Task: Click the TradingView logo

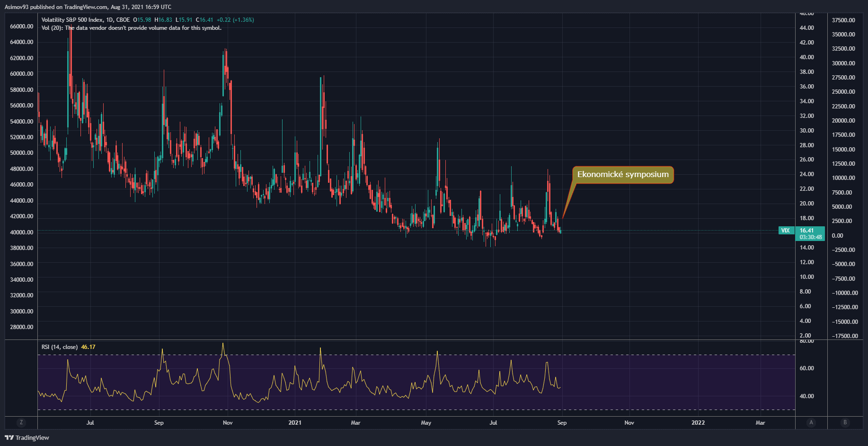Action: point(27,437)
